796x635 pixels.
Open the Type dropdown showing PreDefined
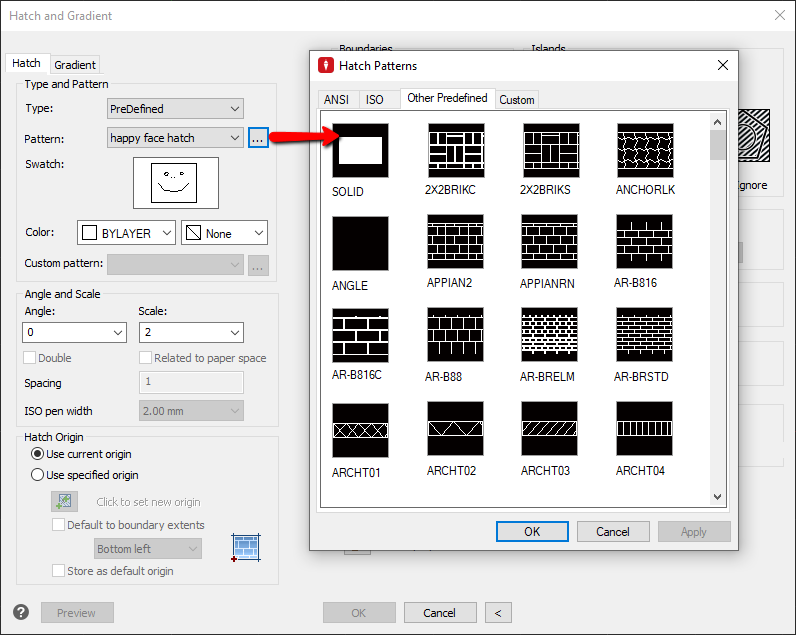[x=175, y=108]
